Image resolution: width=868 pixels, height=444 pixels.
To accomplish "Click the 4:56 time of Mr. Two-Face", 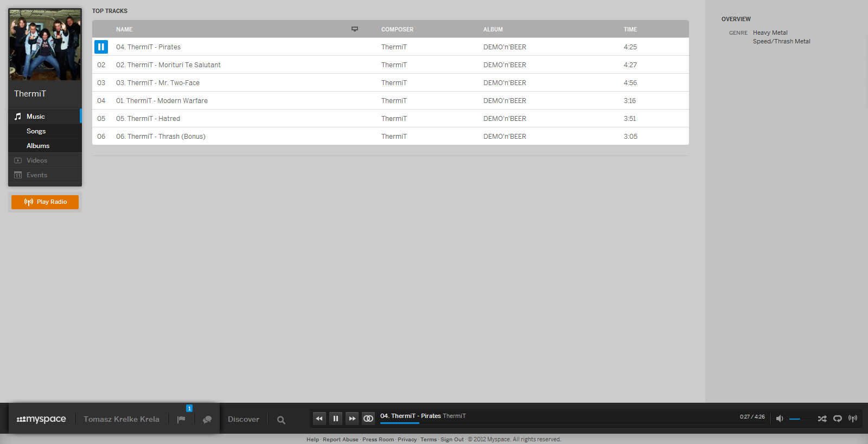I will click(x=630, y=83).
